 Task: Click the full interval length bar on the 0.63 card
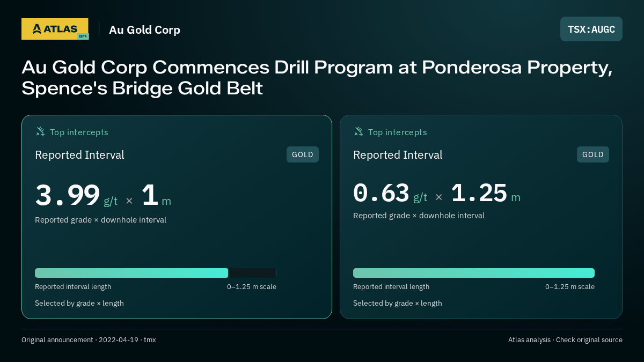(x=474, y=273)
